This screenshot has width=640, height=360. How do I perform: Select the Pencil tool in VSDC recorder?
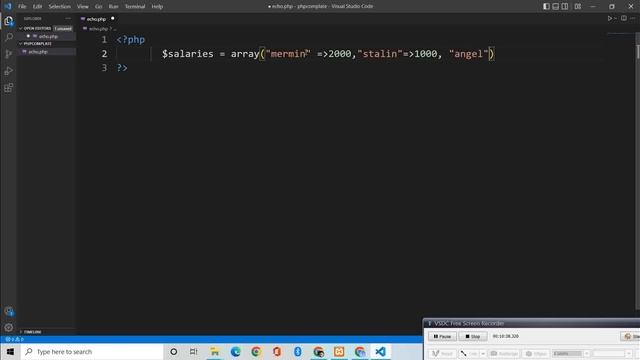pyautogui.click(x=442, y=353)
